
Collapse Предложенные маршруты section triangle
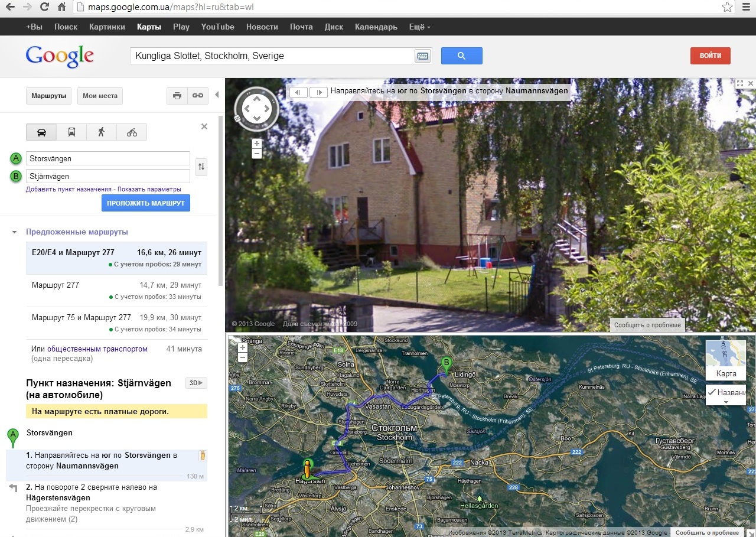(14, 232)
